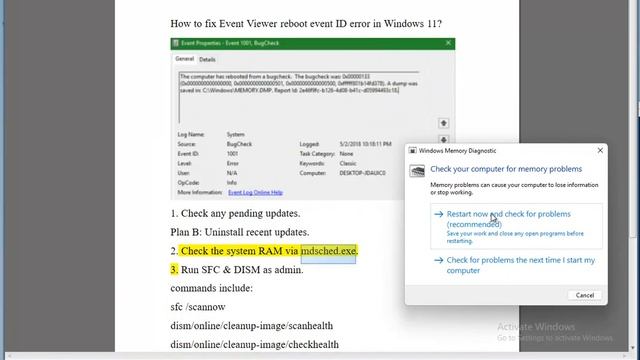The height and width of the screenshot is (360, 640).
Task: Select the General tab in Event Properties
Action: (184, 59)
